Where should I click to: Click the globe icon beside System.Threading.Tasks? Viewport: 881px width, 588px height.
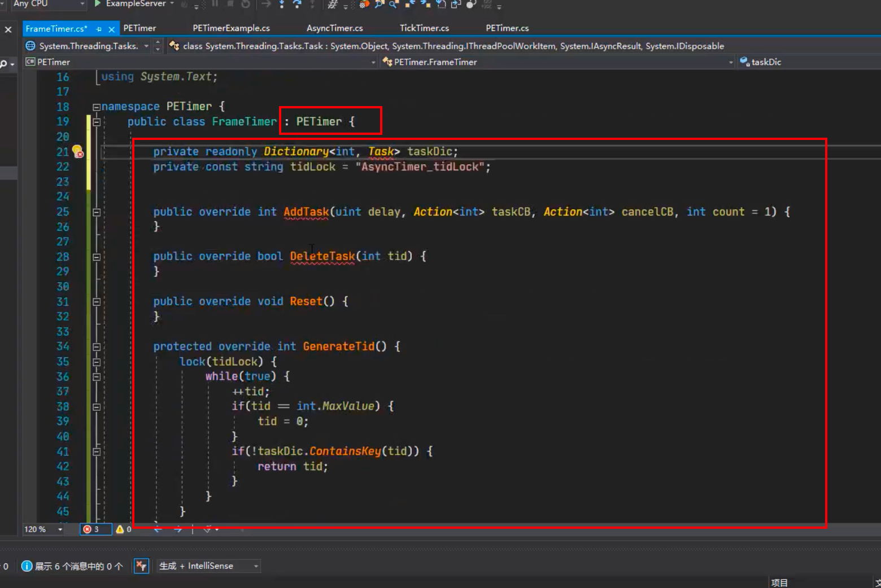click(30, 46)
